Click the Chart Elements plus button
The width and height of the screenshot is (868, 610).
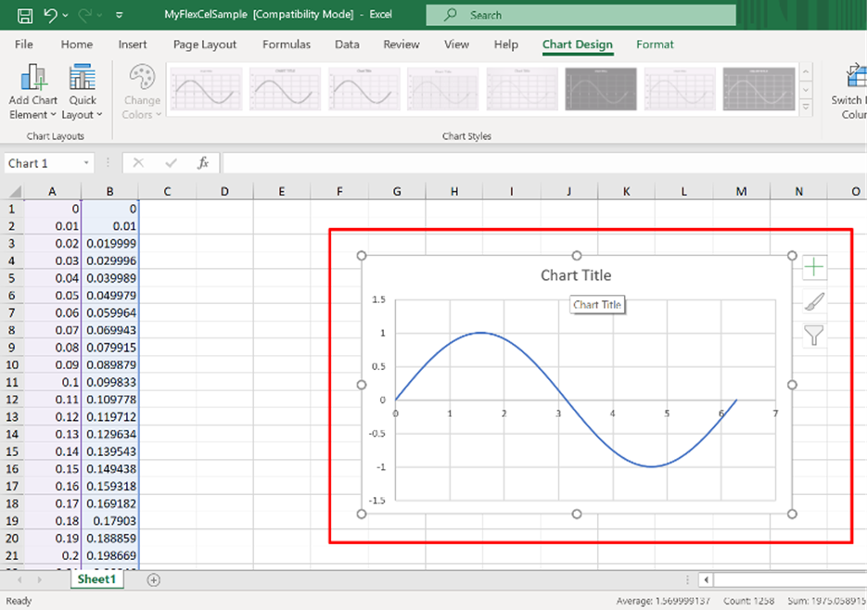(x=814, y=267)
